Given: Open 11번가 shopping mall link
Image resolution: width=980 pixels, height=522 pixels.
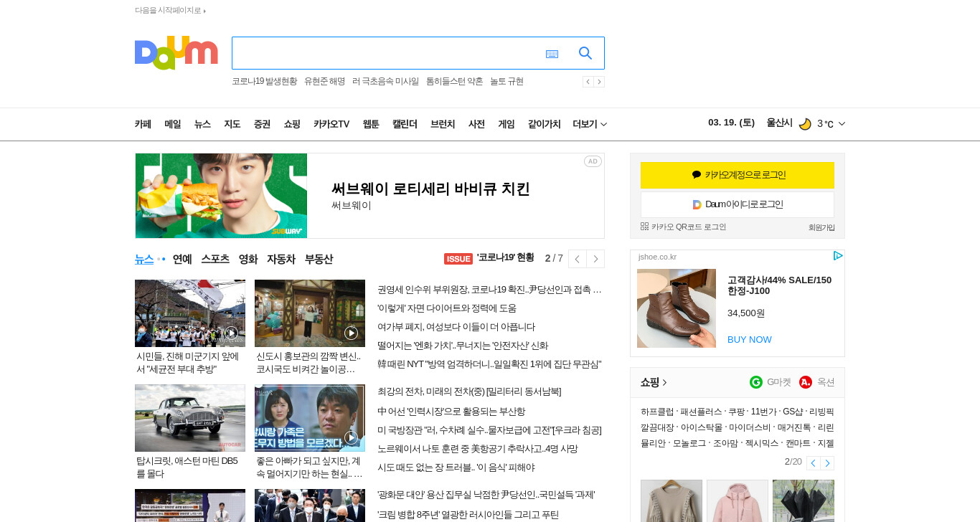Looking at the screenshot, I should click(763, 412).
